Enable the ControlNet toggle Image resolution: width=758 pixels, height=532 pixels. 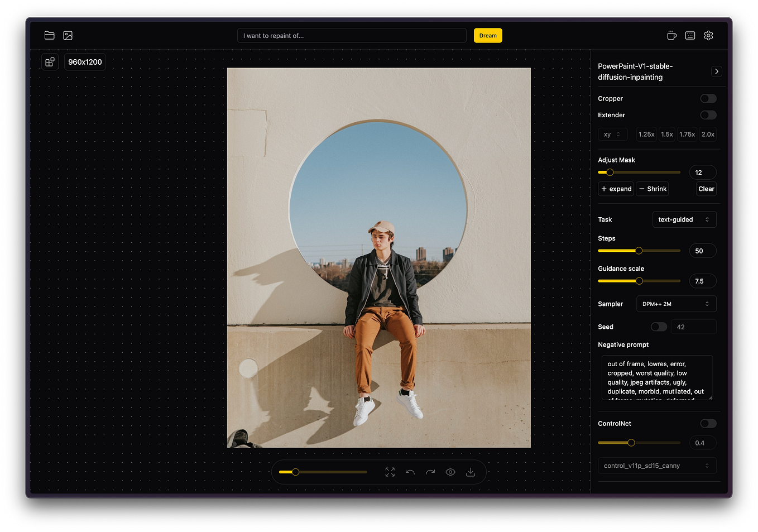click(x=708, y=424)
